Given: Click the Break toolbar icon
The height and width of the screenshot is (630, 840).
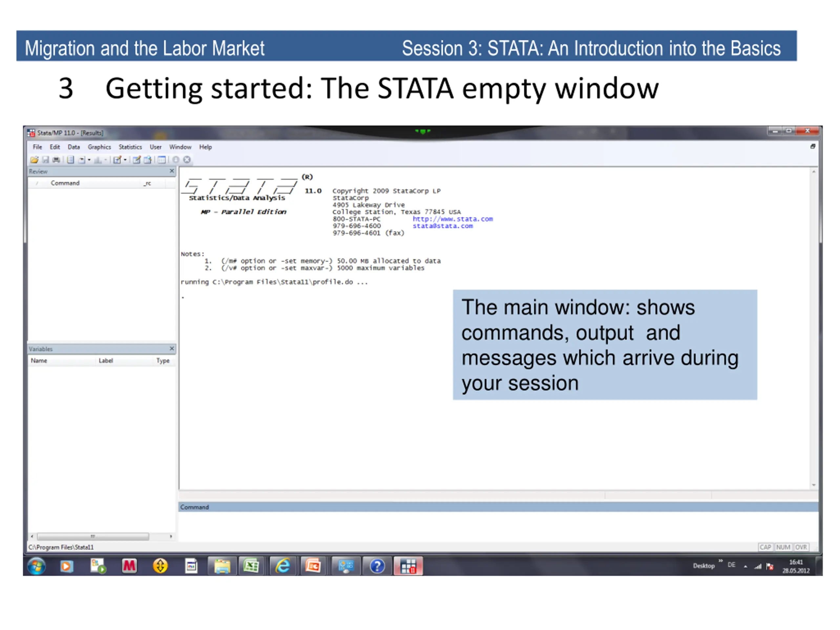Looking at the screenshot, I should (187, 160).
